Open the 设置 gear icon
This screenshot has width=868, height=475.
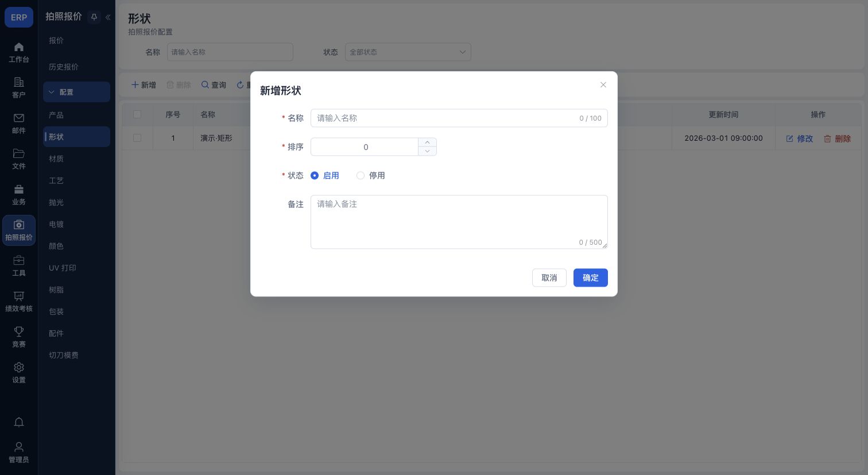[19, 367]
